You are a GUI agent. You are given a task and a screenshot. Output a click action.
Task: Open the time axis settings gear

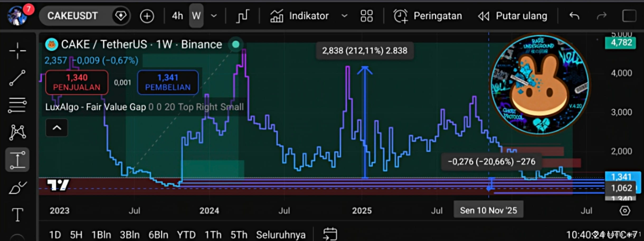[x=625, y=211]
